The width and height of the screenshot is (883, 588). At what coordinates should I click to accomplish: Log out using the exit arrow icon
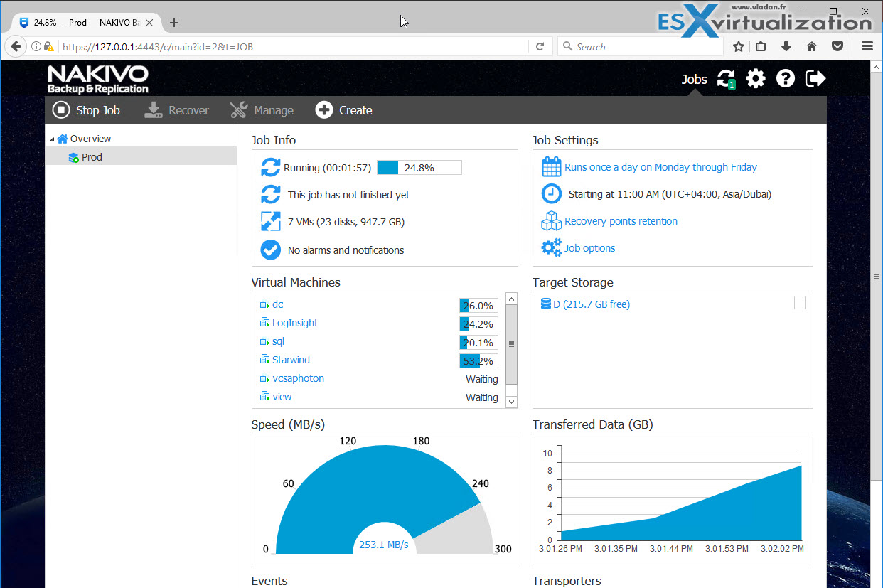click(x=815, y=78)
